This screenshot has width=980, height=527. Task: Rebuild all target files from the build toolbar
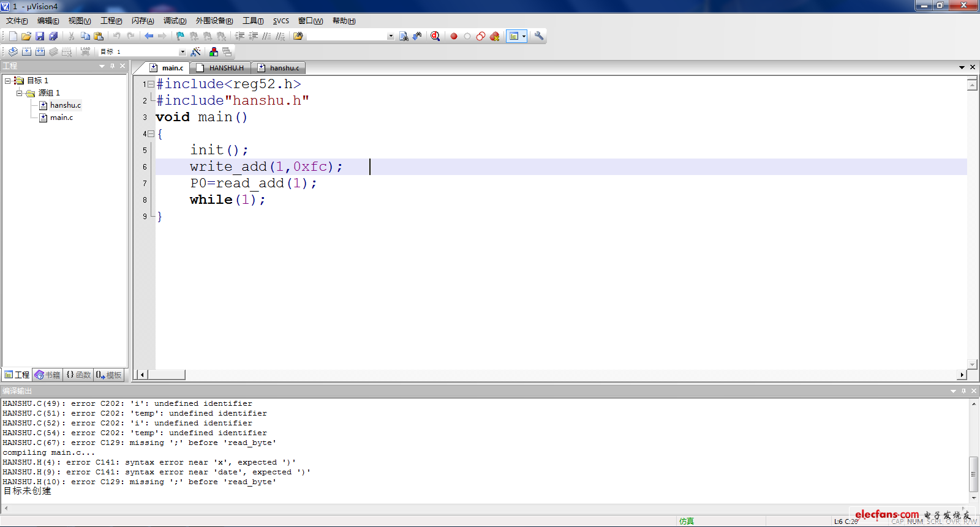[40, 51]
